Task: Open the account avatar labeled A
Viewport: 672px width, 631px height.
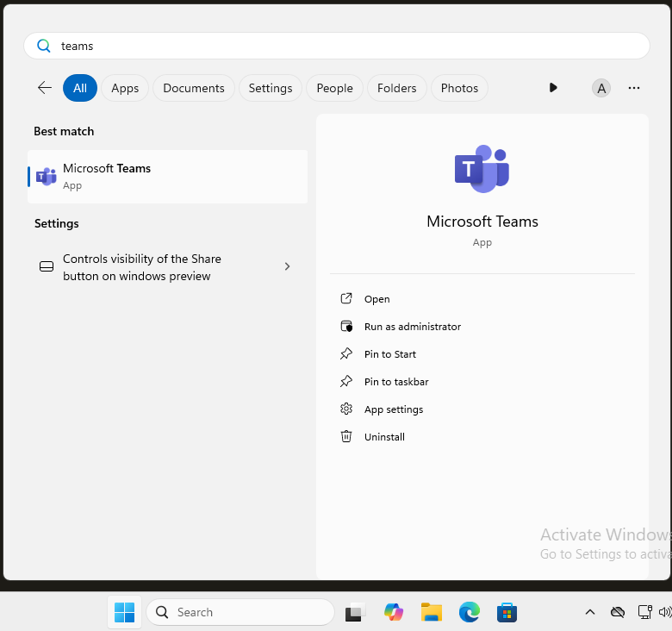Action: click(601, 88)
